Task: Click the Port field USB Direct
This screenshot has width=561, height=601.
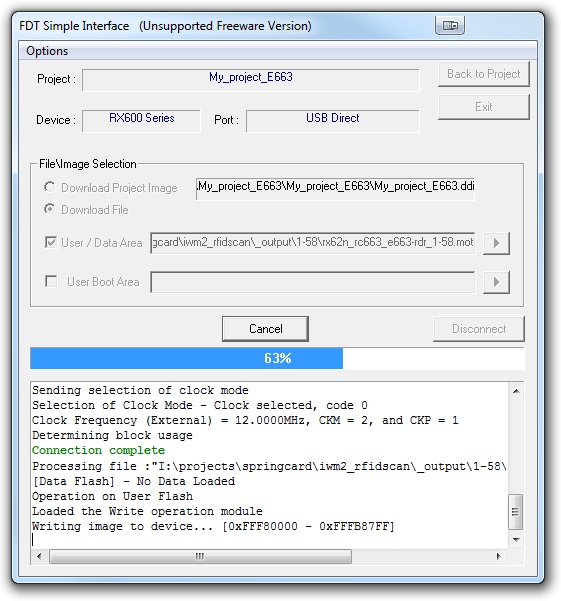Action: 333,121
